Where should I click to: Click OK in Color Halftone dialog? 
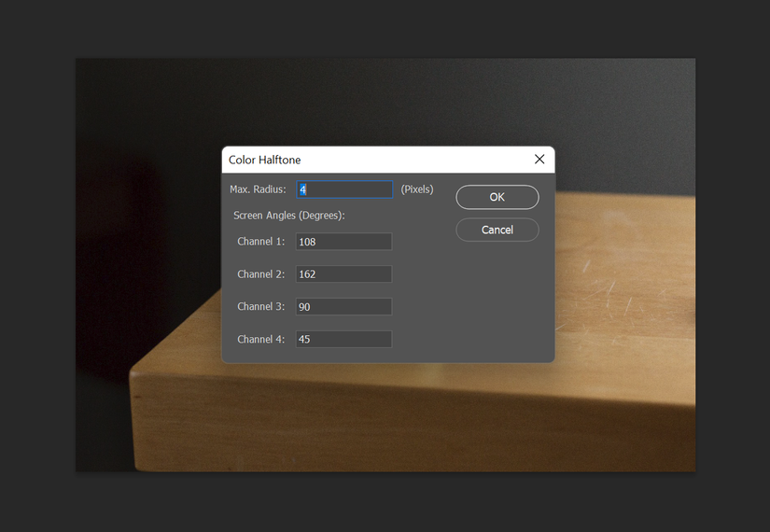pyautogui.click(x=497, y=197)
